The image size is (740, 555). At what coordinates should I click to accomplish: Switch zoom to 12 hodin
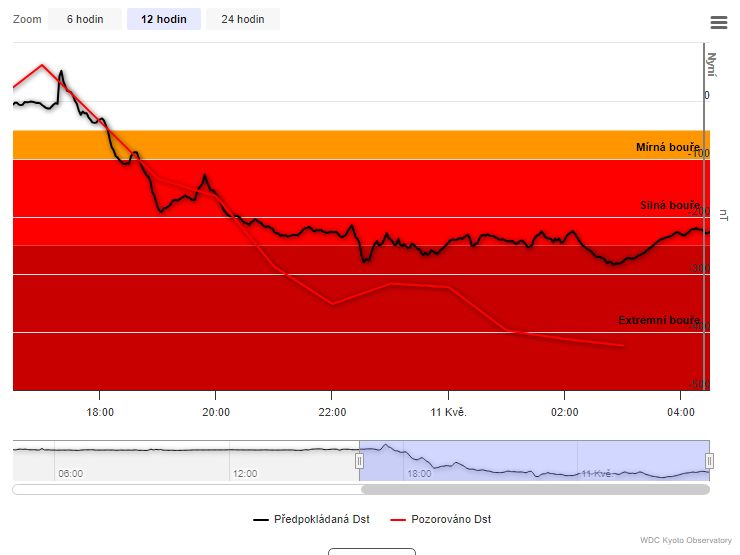[163, 19]
